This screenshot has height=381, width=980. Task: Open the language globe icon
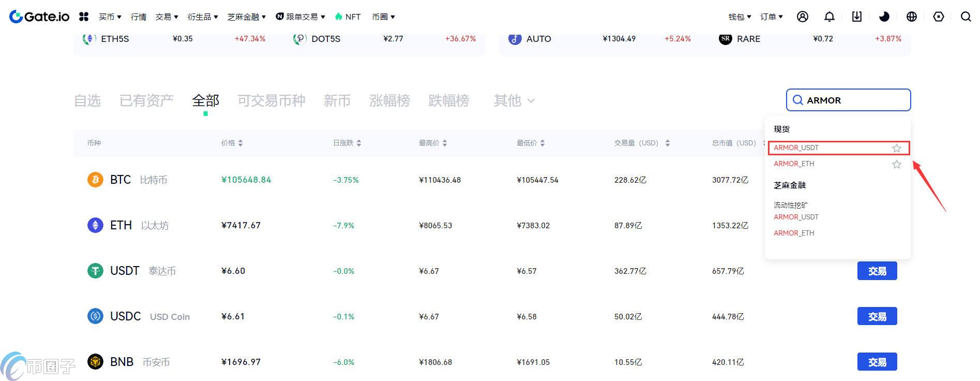(x=912, y=17)
